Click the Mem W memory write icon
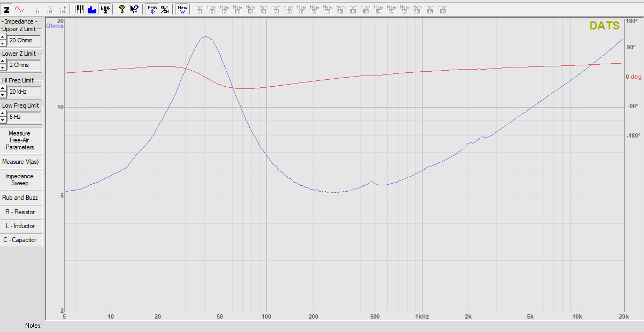 click(x=182, y=9)
